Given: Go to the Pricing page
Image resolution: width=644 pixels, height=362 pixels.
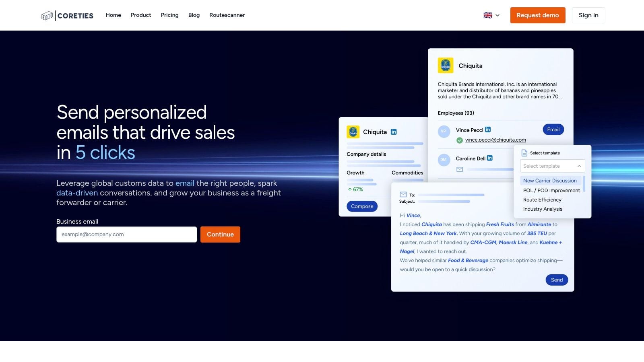Looking at the screenshot, I should (x=169, y=15).
